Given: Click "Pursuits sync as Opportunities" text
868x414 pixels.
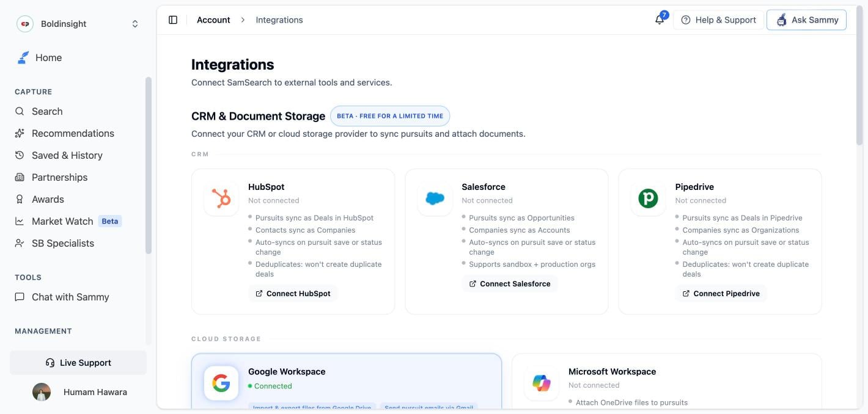Looking at the screenshot, I should [x=521, y=218].
